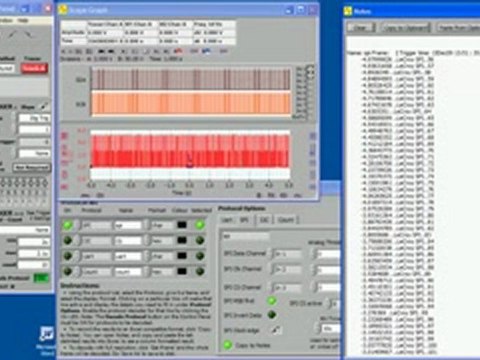Click the left black arrow icon in the Scope toolbar
Screen dimensions: 480x360
tap(101, 51)
